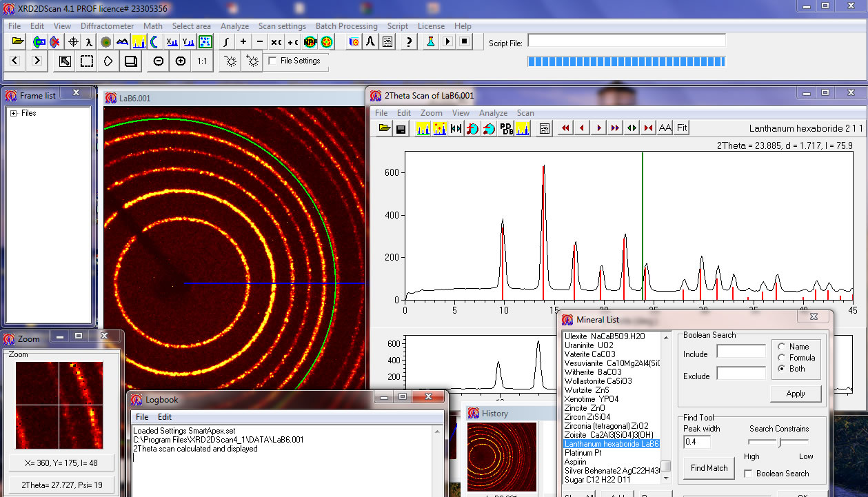Screen dimensions: 868x497
Task: Click the blue script progress bar
Action: (x=626, y=61)
